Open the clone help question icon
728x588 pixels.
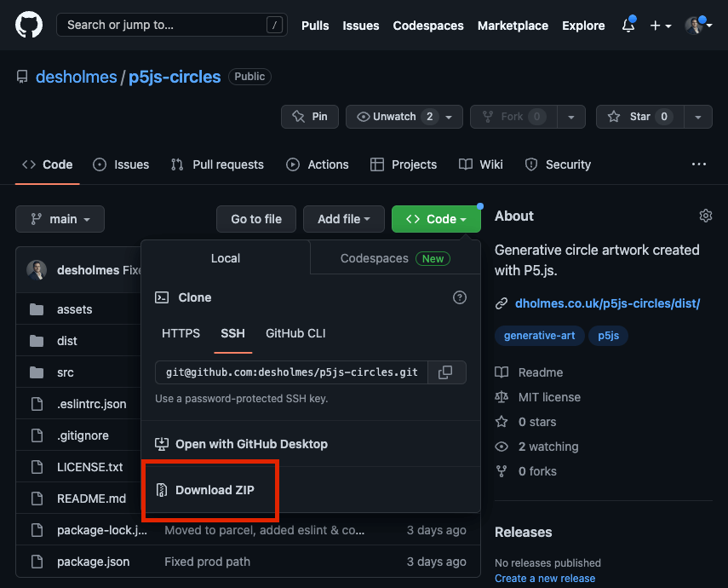point(459,297)
